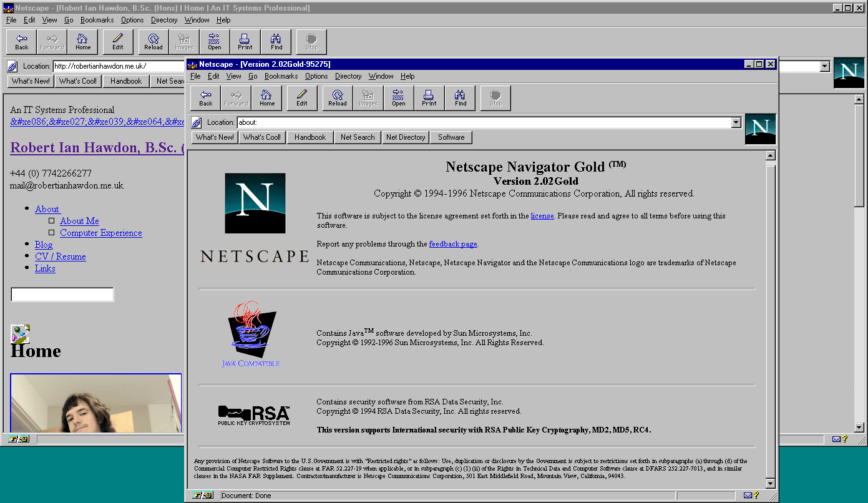Screen dimensions: 868x503
Task: Open the CV / Resume link
Action: click(61, 256)
